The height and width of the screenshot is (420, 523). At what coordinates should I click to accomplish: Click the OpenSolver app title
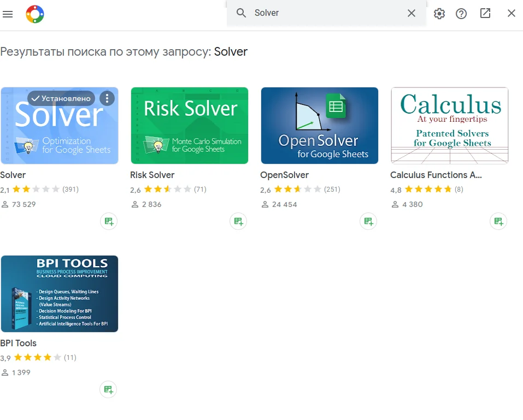[x=285, y=175]
